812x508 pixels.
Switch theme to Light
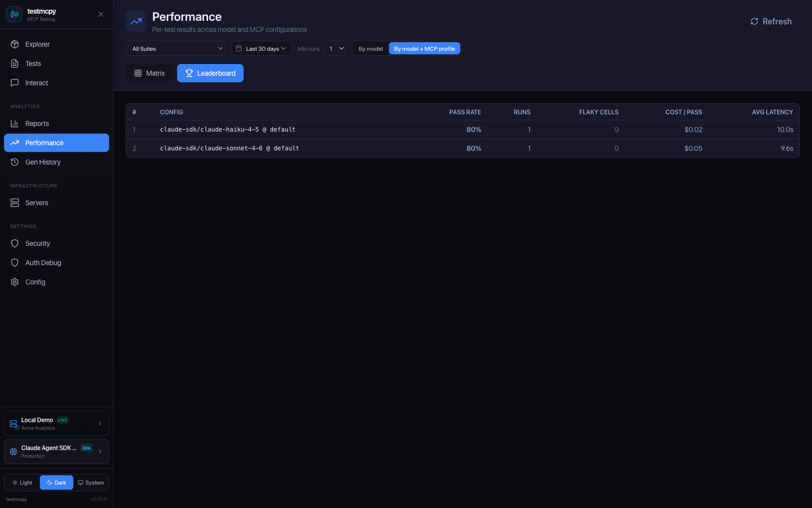[x=22, y=483]
